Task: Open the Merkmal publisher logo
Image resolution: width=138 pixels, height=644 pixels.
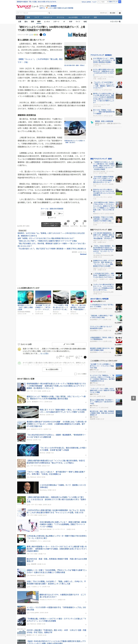Action: [x=77, y=35]
